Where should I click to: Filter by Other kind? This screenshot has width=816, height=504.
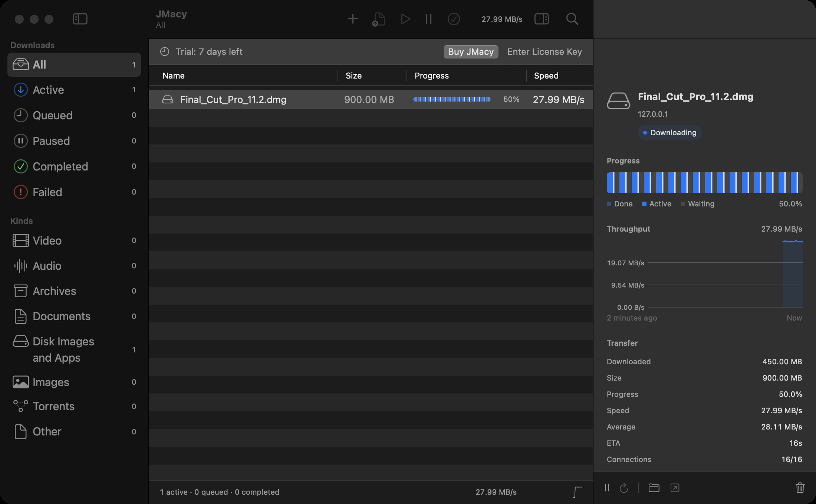click(x=74, y=432)
